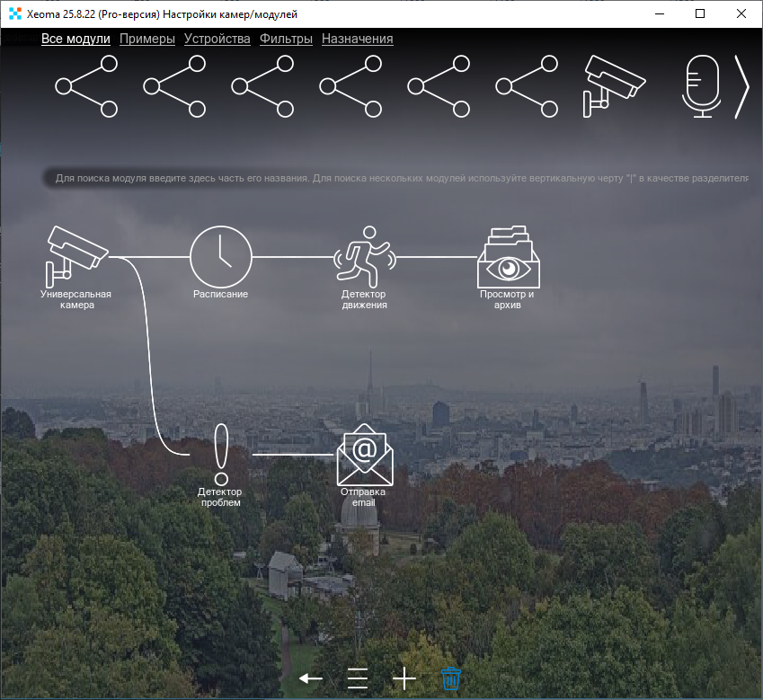Click the trash bin delete icon
The image size is (763, 700).
pos(451,678)
